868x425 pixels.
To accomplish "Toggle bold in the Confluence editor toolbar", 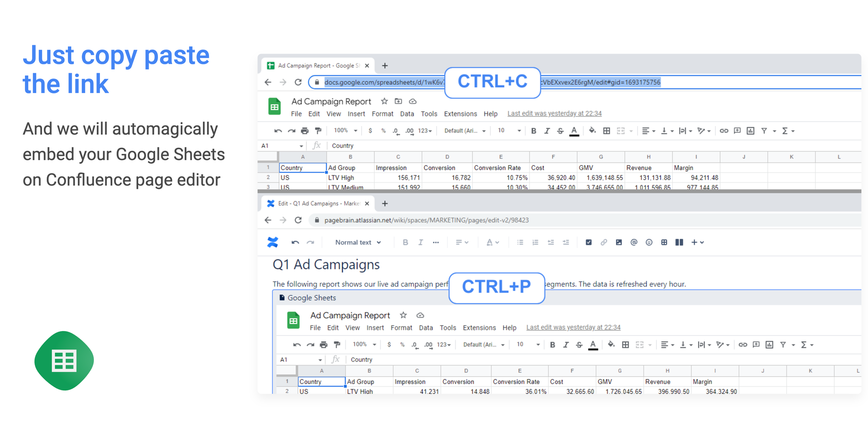I will pos(405,242).
